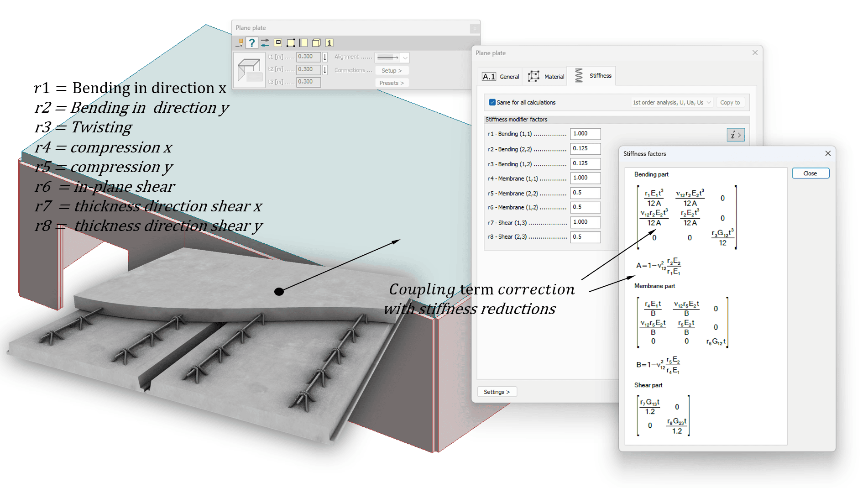Screen dimensions: 868x488
Task: Toggle 'Same for all calculations' checkbox
Action: tap(492, 103)
